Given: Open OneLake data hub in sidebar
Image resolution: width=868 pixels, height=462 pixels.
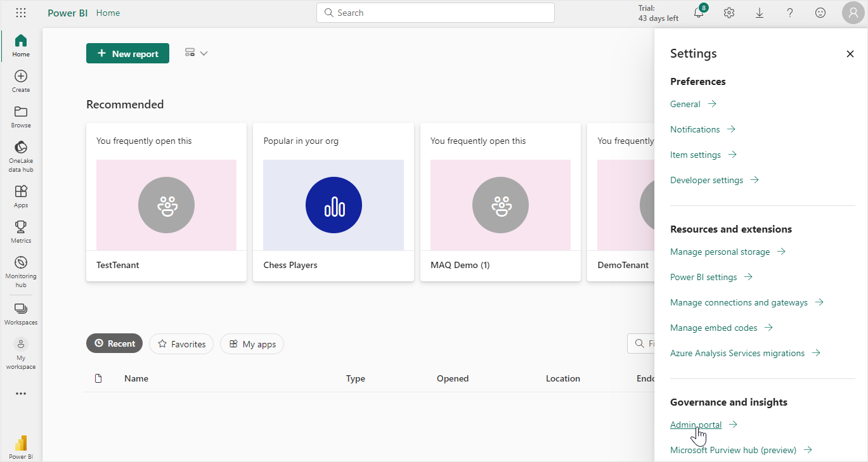Looking at the screenshot, I should click(x=21, y=157).
